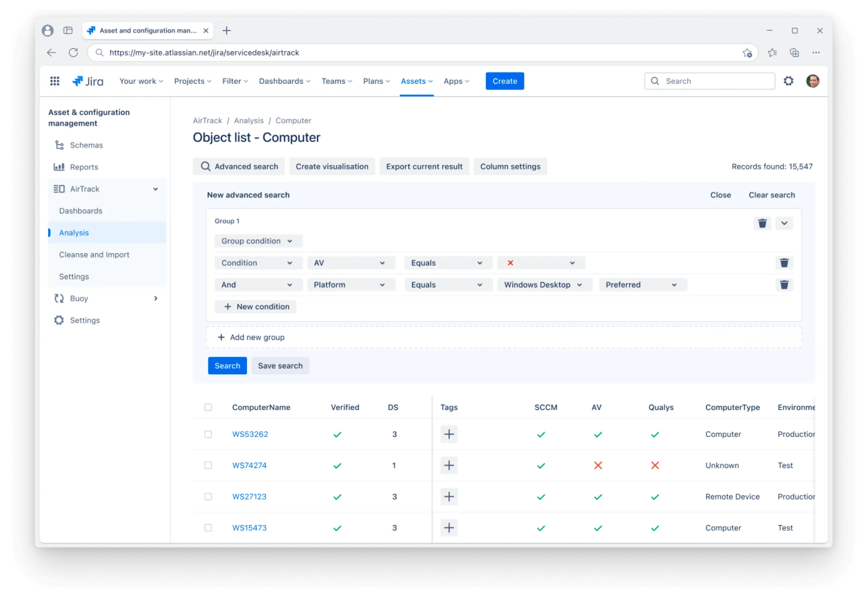The width and height of the screenshot is (868, 600).
Task: Open Reports from the sidebar
Action: pyautogui.click(x=84, y=167)
